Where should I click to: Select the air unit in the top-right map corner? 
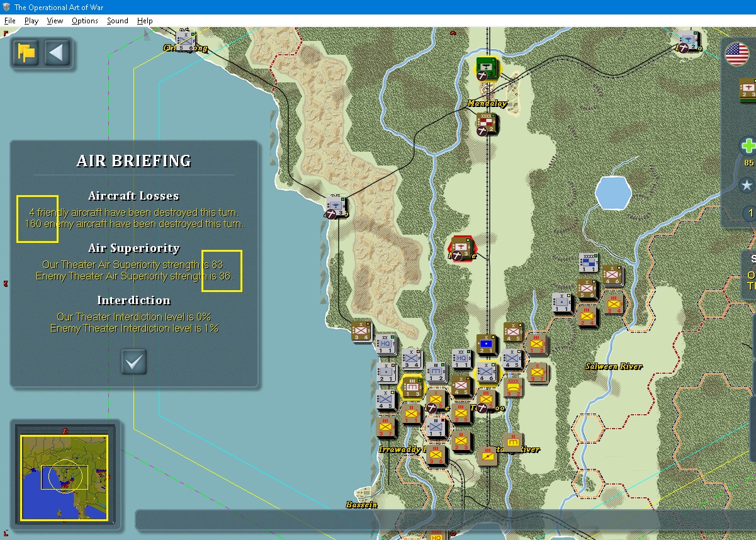tap(688, 40)
